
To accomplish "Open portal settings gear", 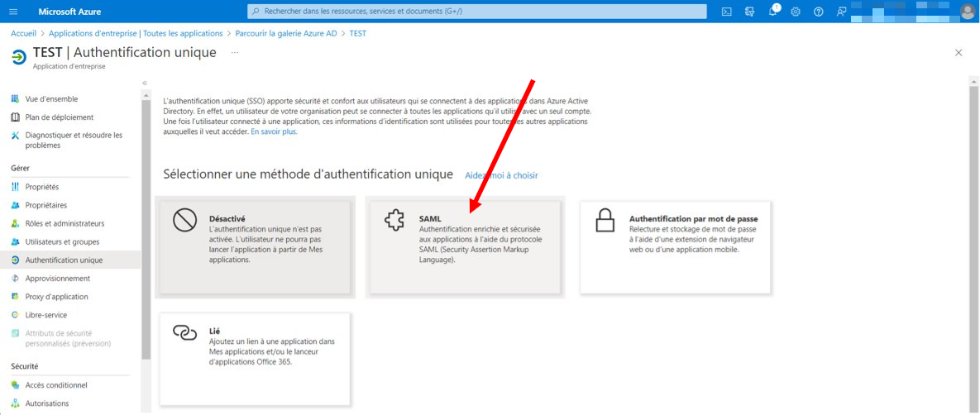I will click(796, 12).
